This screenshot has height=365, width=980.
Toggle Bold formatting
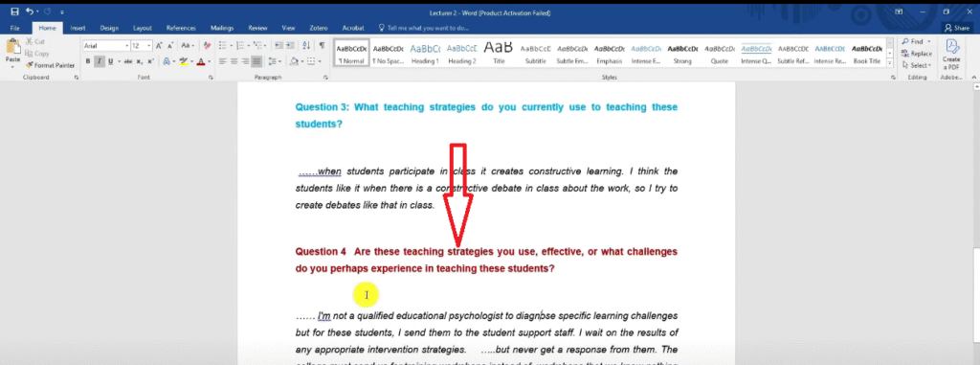88,61
